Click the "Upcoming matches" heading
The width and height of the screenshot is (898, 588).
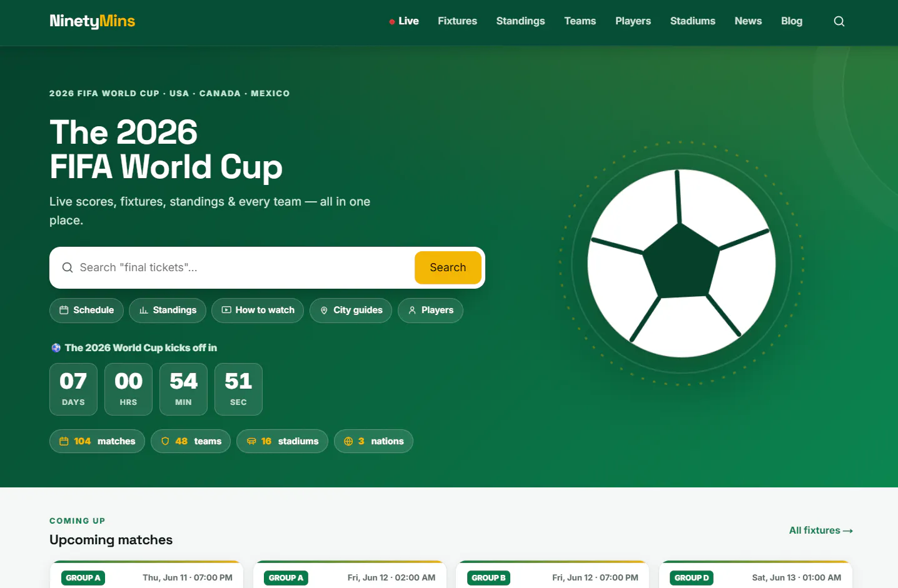(x=111, y=540)
